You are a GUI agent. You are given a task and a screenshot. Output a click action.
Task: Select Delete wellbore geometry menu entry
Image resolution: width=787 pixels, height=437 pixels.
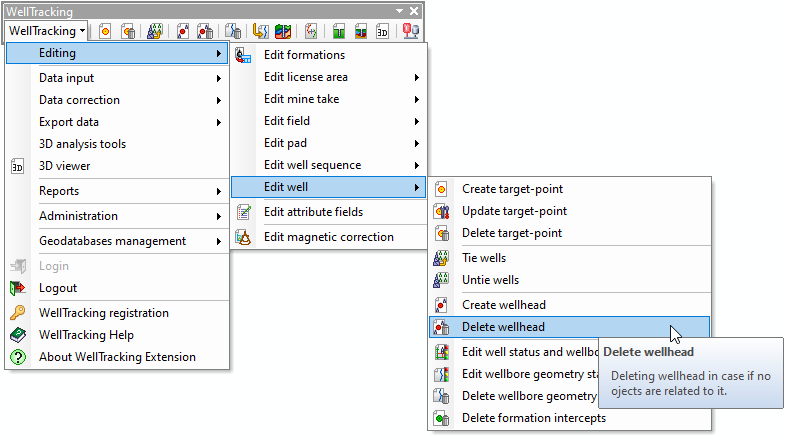514,396
